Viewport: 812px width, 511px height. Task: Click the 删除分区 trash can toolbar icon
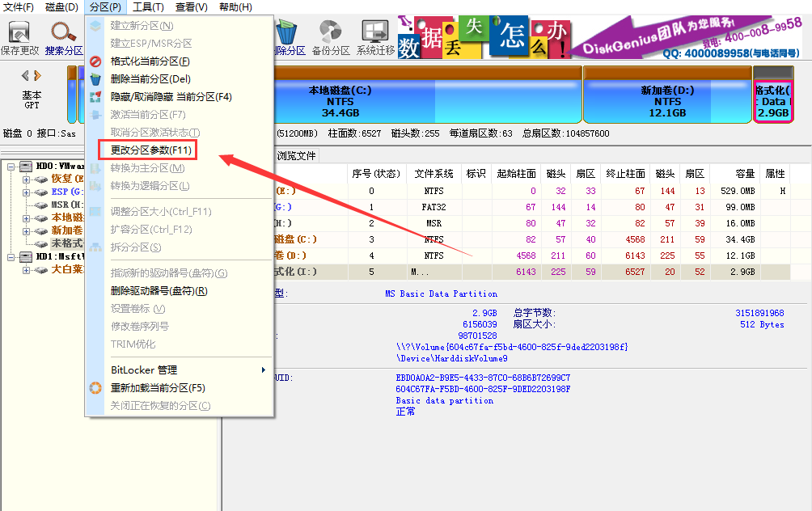pyautogui.click(x=286, y=32)
